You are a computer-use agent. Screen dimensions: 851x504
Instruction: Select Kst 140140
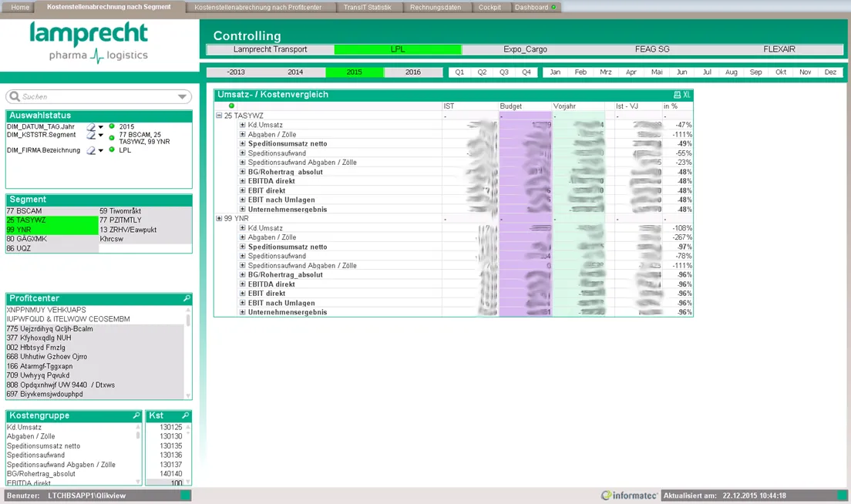click(166, 474)
